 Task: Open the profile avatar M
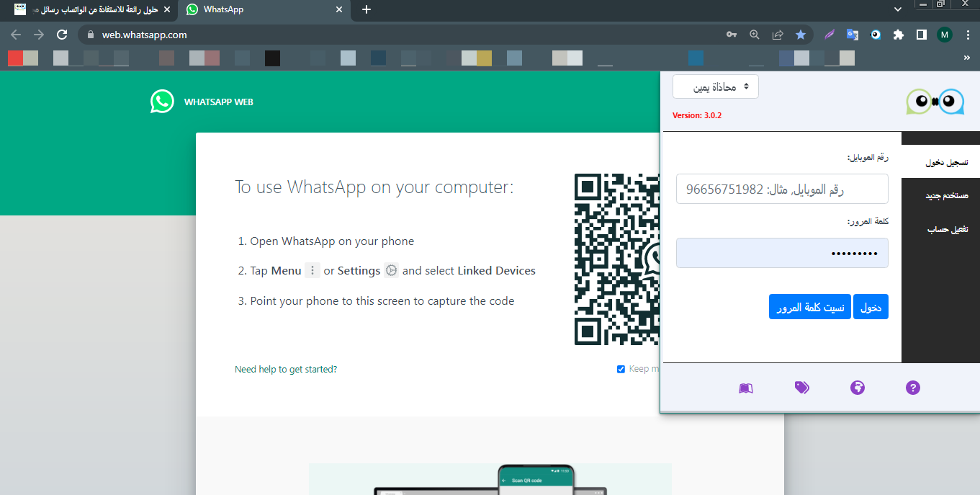945,35
